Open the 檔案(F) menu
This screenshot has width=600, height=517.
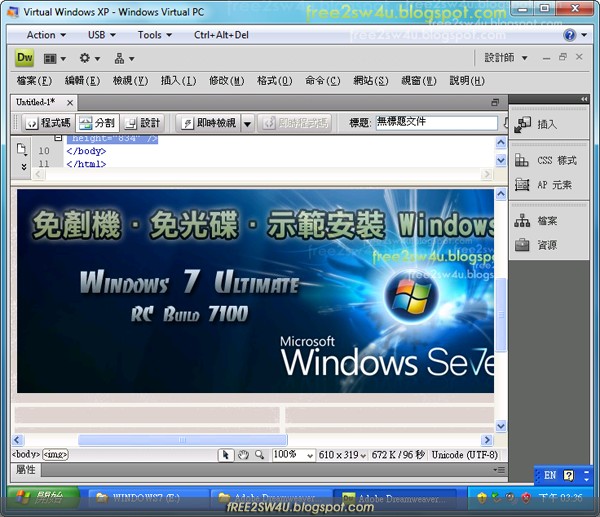(34, 81)
